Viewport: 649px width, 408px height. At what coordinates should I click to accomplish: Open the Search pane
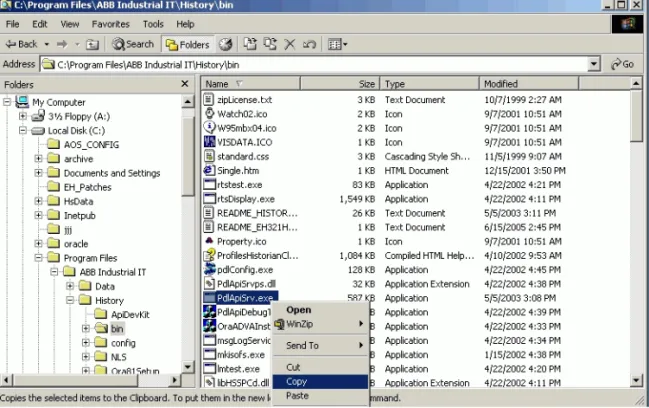pos(133,44)
